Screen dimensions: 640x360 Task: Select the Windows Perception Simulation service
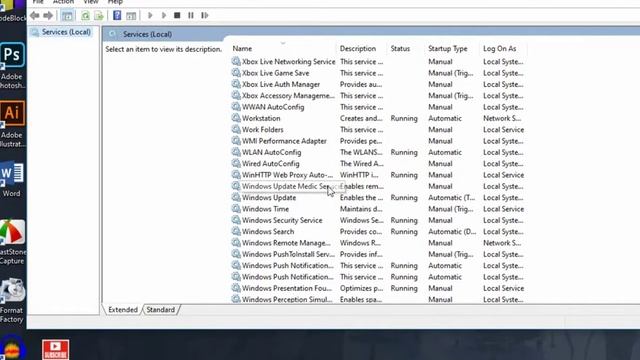(287, 300)
